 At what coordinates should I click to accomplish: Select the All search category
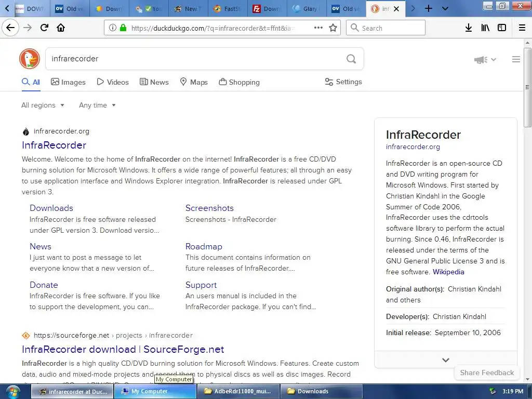31,82
